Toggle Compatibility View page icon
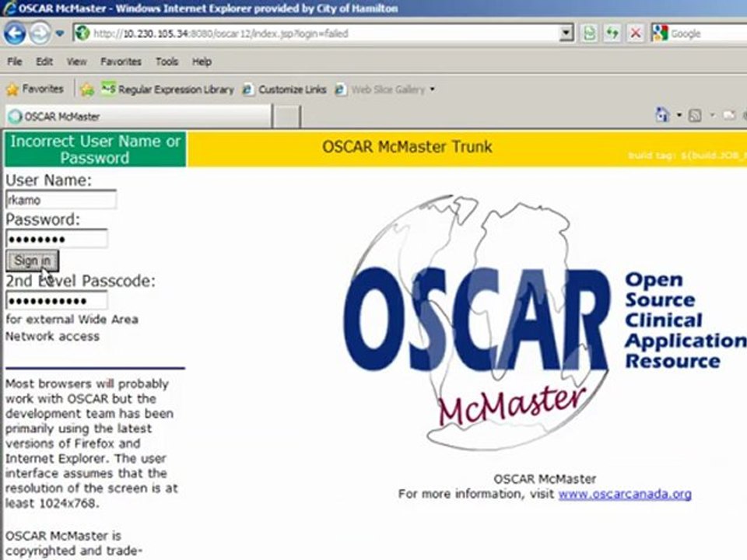 click(589, 33)
